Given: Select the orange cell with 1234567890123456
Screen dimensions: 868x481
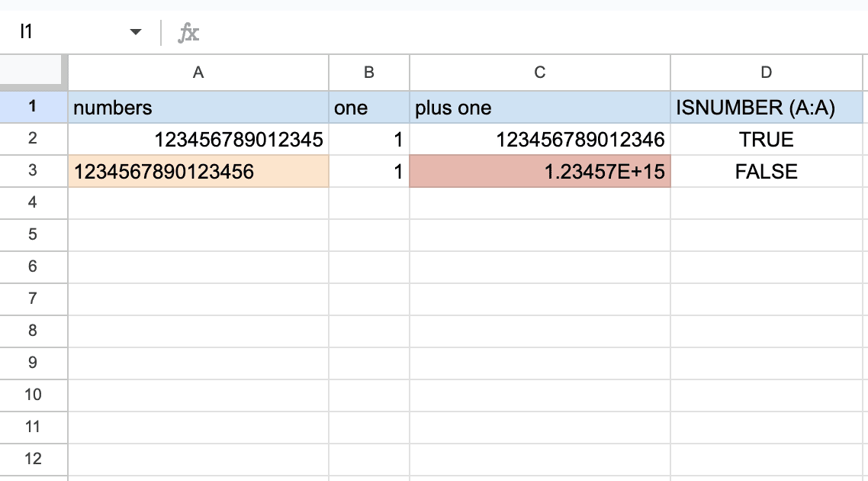Looking at the screenshot, I should pyautogui.click(x=198, y=172).
